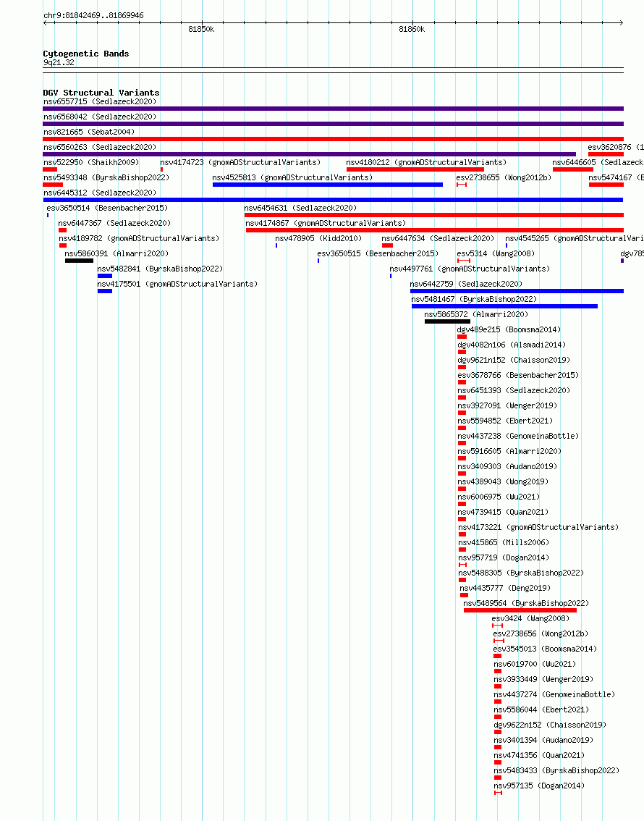Click nsv4174723 gnomAD variant label
The image size is (644, 821).
[x=240, y=162]
